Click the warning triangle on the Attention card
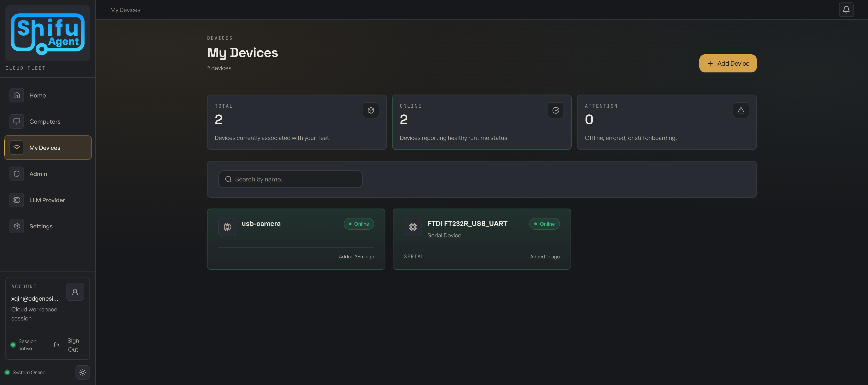This screenshot has height=385, width=868. tap(741, 110)
